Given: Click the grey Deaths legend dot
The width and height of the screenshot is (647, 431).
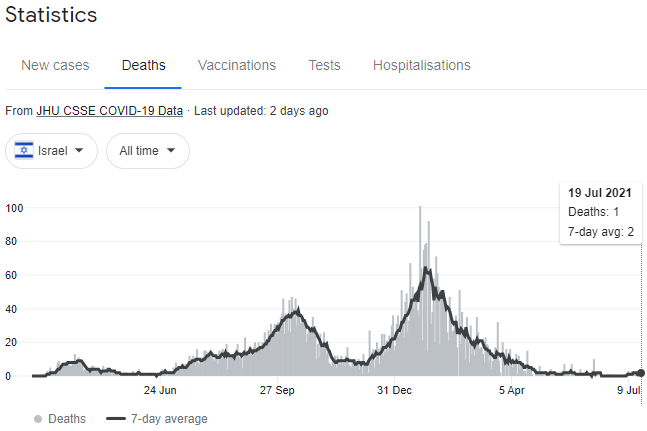Looking at the screenshot, I should pos(38,419).
